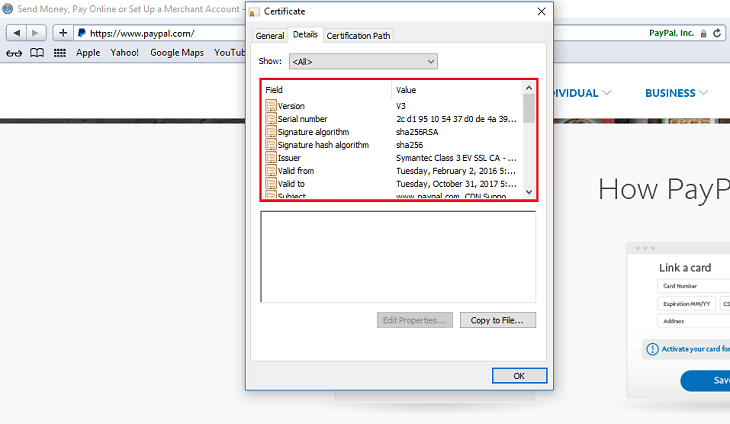Expand the BUSINESS menu chevron
Screen dimensions: 730x424
pos(703,93)
